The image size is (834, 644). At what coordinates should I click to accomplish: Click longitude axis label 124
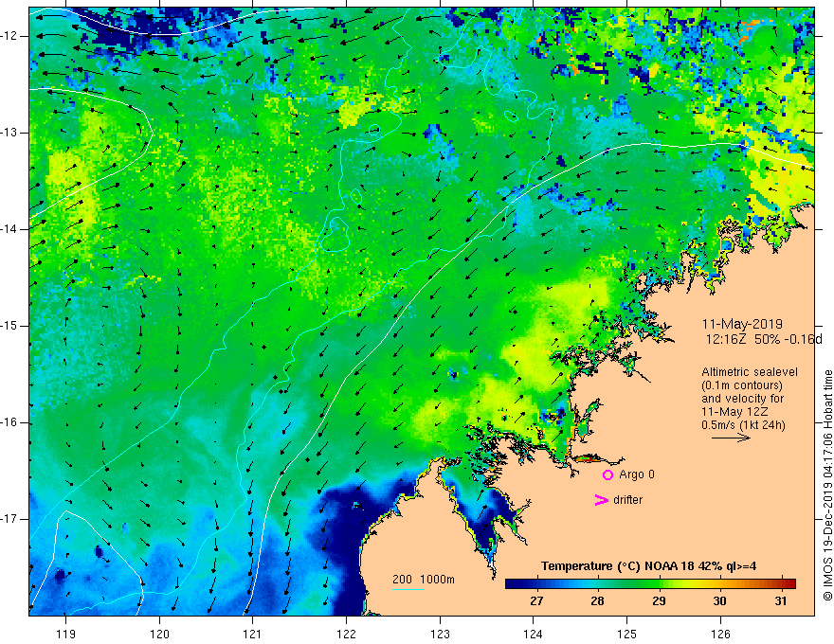(x=533, y=634)
